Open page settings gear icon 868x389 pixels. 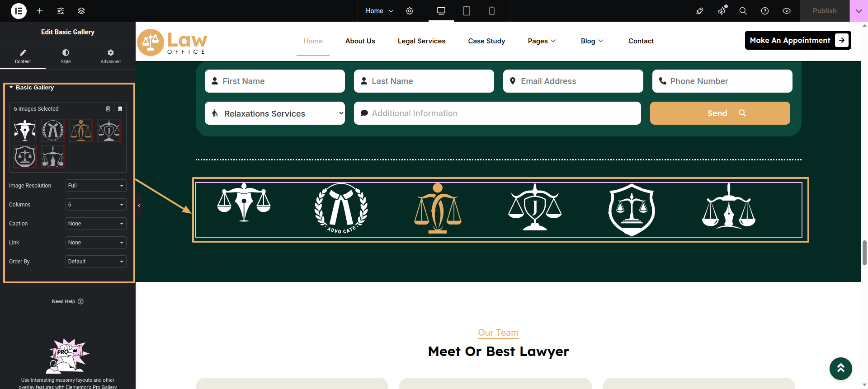[x=410, y=11]
